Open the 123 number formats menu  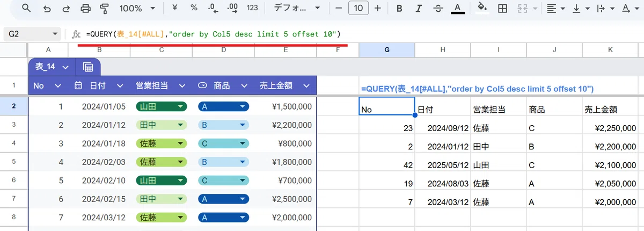click(x=252, y=8)
